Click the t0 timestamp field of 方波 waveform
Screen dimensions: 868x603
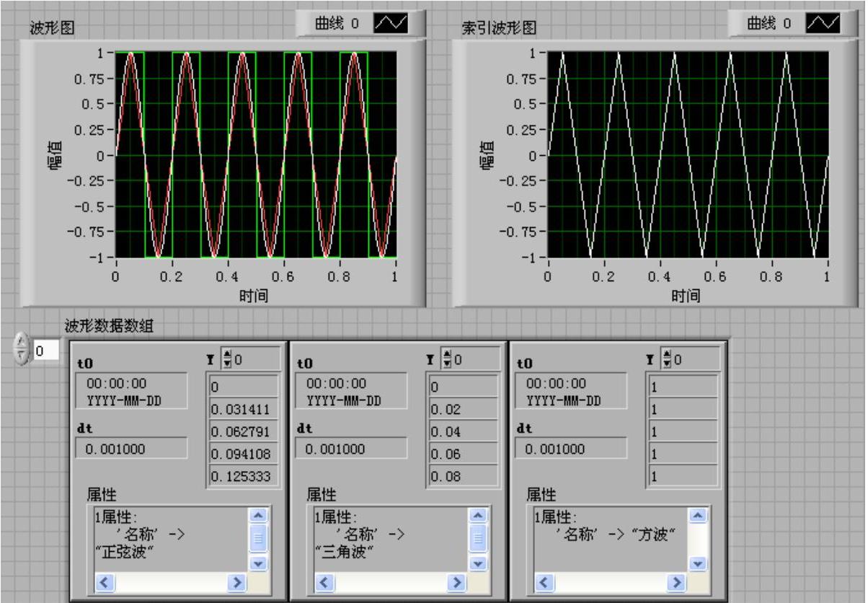pos(572,392)
